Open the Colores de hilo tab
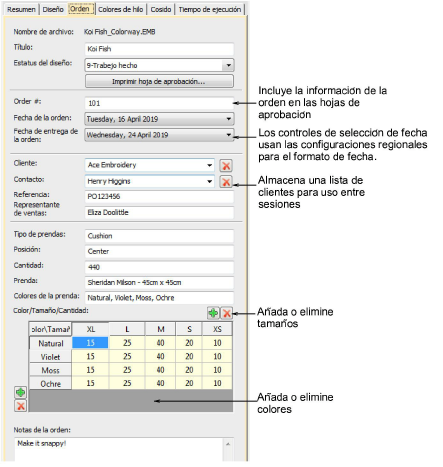 coord(121,9)
